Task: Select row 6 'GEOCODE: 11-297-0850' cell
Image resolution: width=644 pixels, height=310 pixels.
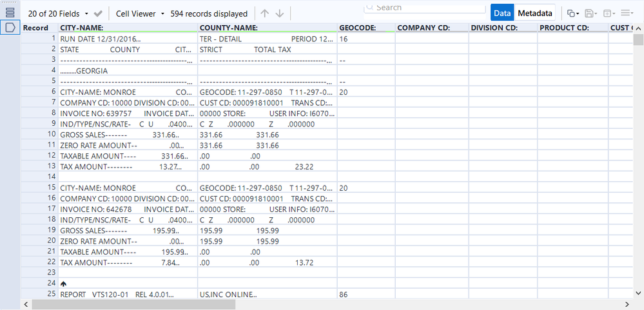Action: click(268, 92)
